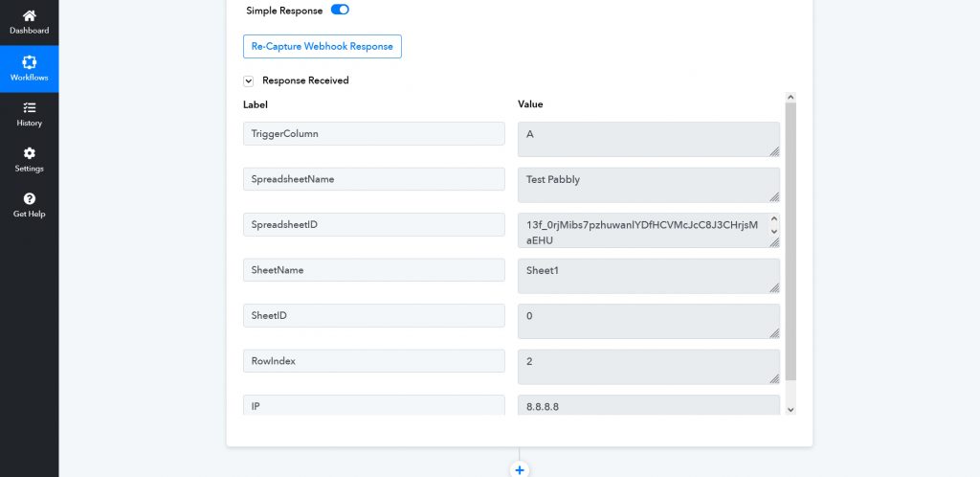Click the Get Help question icon
The height and width of the screenshot is (477, 980).
pyautogui.click(x=29, y=199)
